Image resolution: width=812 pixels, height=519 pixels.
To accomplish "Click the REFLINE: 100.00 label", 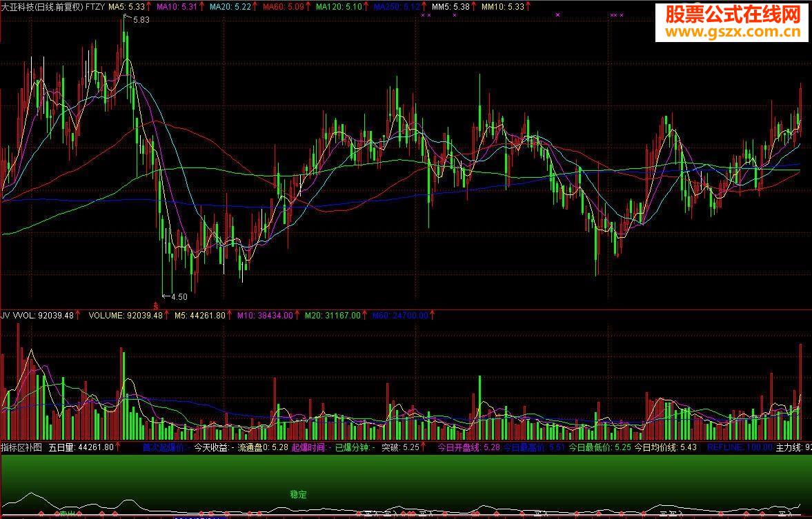I will [740, 447].
